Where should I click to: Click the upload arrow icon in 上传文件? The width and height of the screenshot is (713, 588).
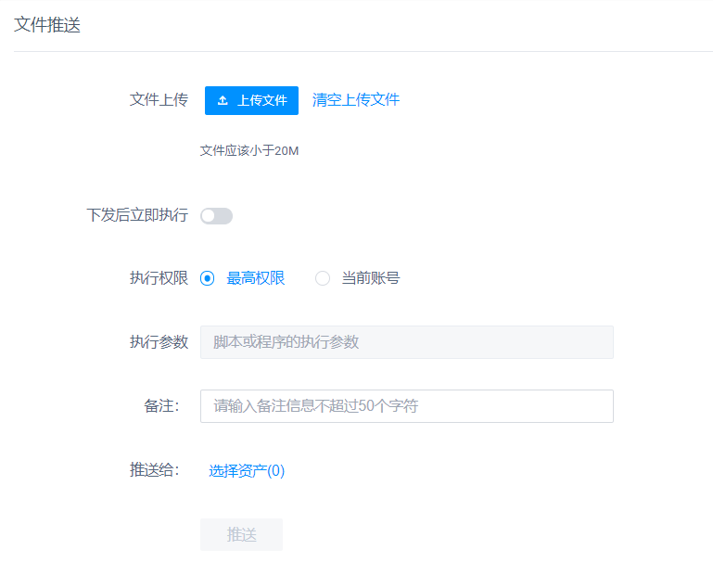(x=223, y=100)
